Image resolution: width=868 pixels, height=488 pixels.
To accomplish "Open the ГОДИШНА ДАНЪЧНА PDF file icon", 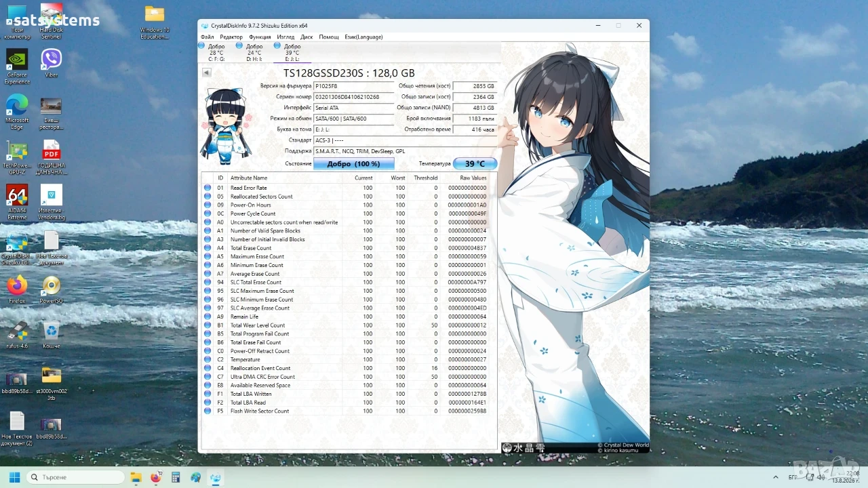I will (x=52, y=158).
